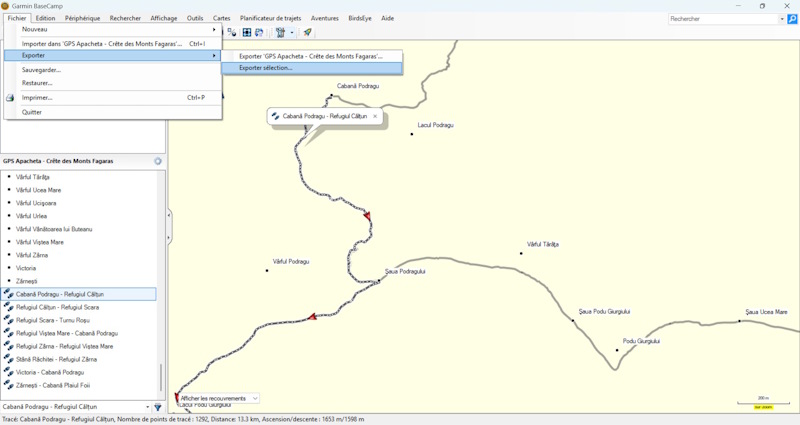Click Exporter 'GPS Apacheta - Crête des Monts Fagaras'...
The image size is (800, 425).
[x=312, y=56]
